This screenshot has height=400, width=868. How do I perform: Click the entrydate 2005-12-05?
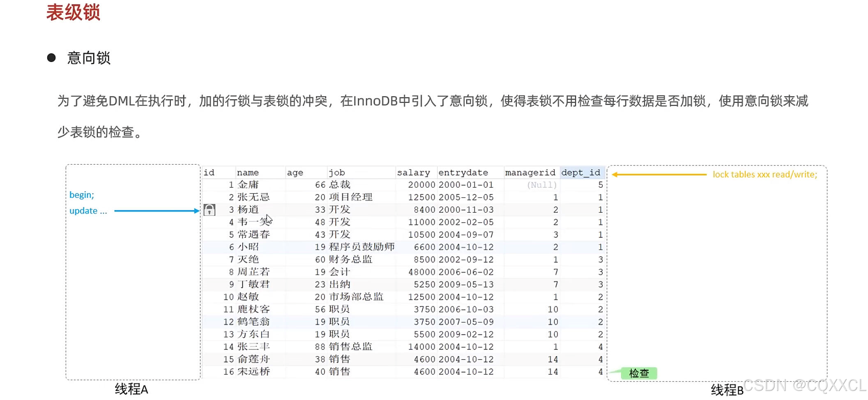click(466, 197)
